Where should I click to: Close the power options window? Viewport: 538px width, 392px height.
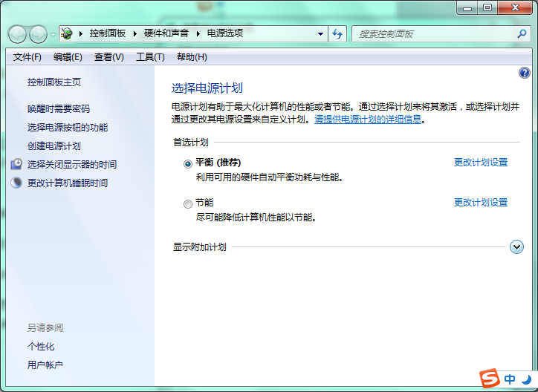click(x=515, y=7)
